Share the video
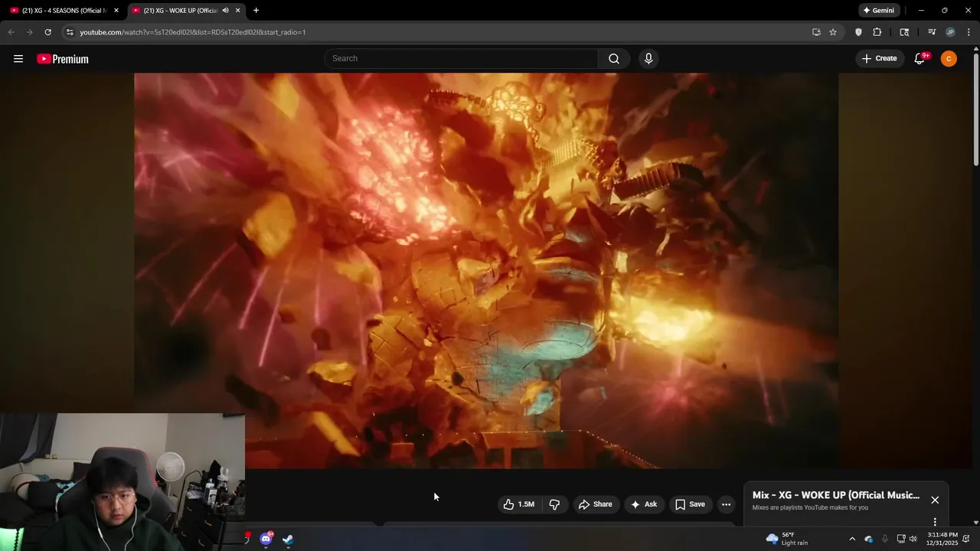Image resolution: width=980 pixels, height=551 pixels. (595, 504)
